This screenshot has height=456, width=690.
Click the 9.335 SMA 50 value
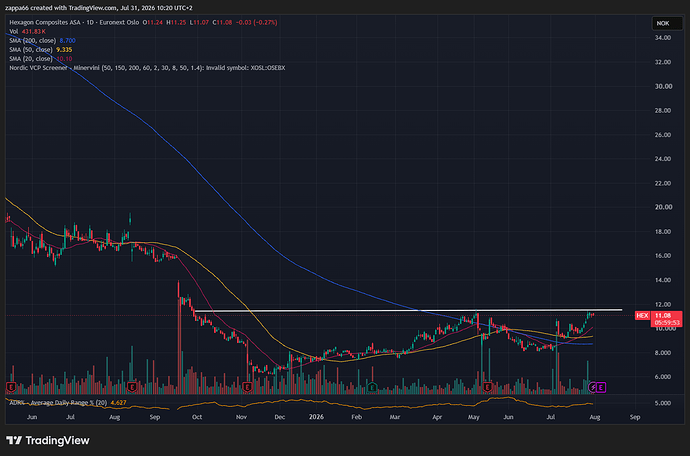tap(64, 50)
